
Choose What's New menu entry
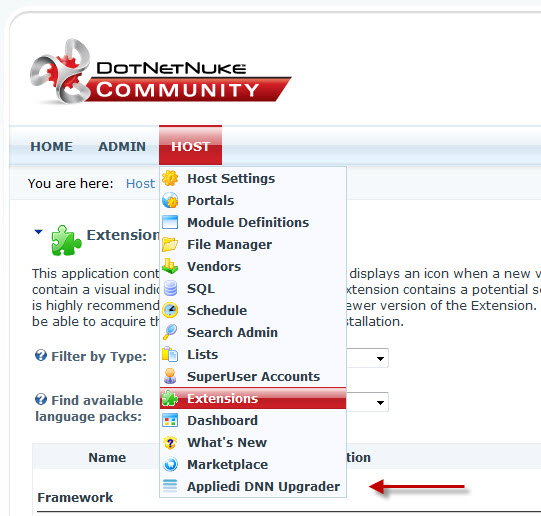coord(253,443)
